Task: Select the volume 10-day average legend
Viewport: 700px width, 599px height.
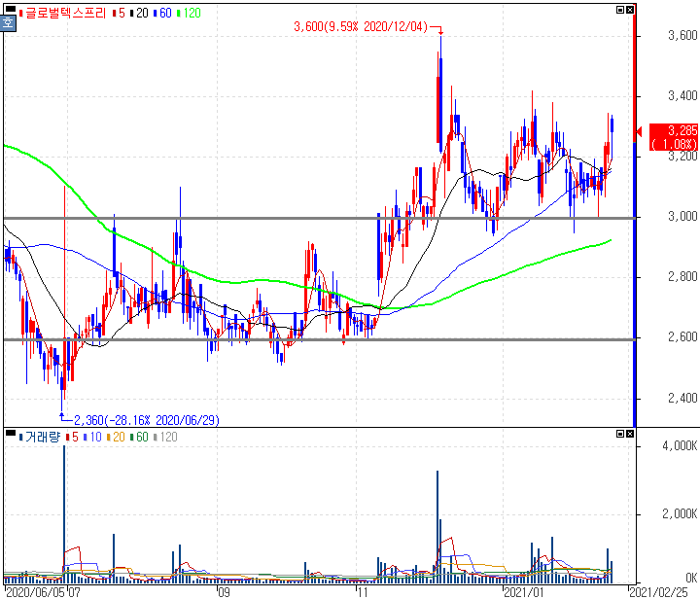Action: 95,437
